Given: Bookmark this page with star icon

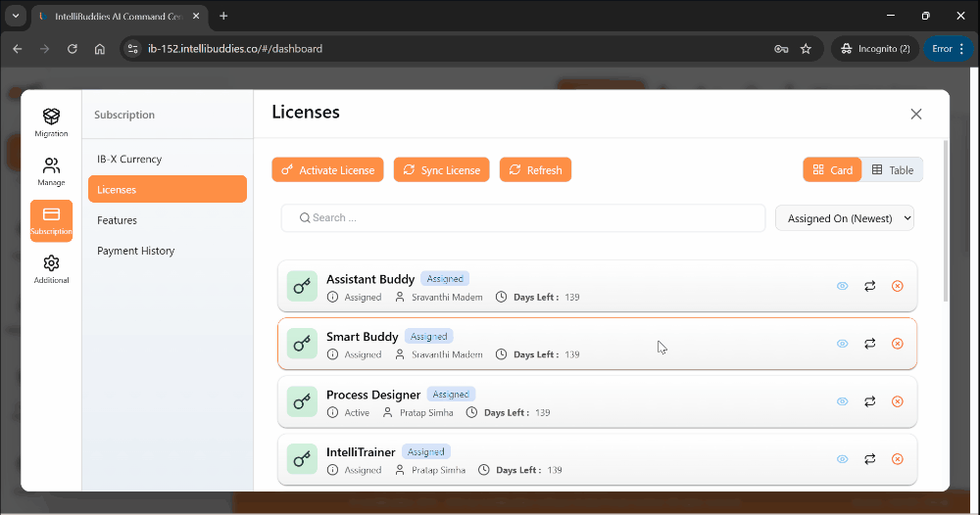Looking at the screenshot, I should pos(806,49).
